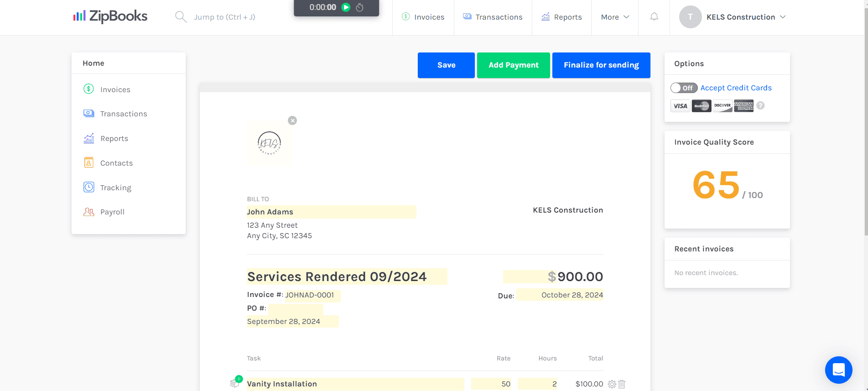The image size is (868, 391).
Task: Change due date October 28, 2024
Action: (x=560, y=295)
